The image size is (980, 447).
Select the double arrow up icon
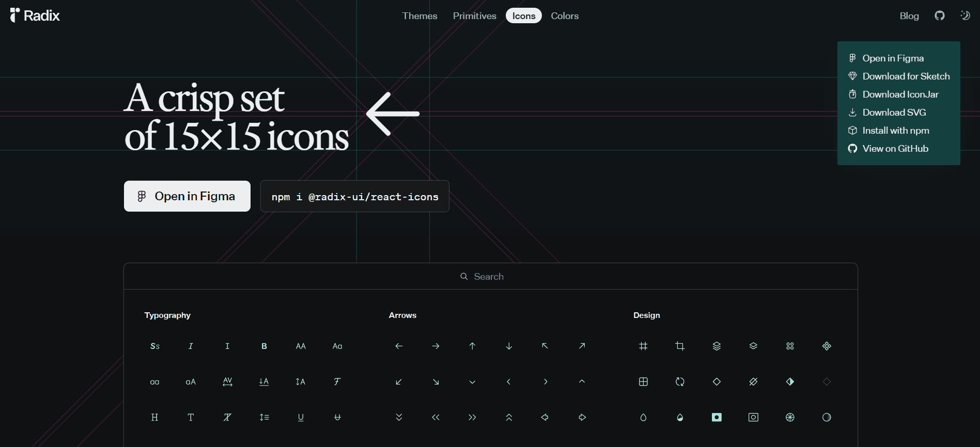(x=509, y=417)
